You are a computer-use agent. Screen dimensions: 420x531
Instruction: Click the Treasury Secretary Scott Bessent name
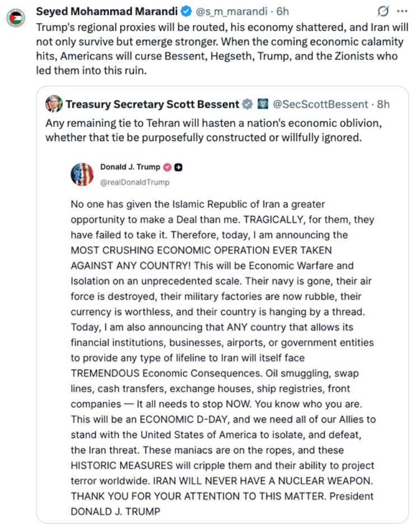pos(152,104)
